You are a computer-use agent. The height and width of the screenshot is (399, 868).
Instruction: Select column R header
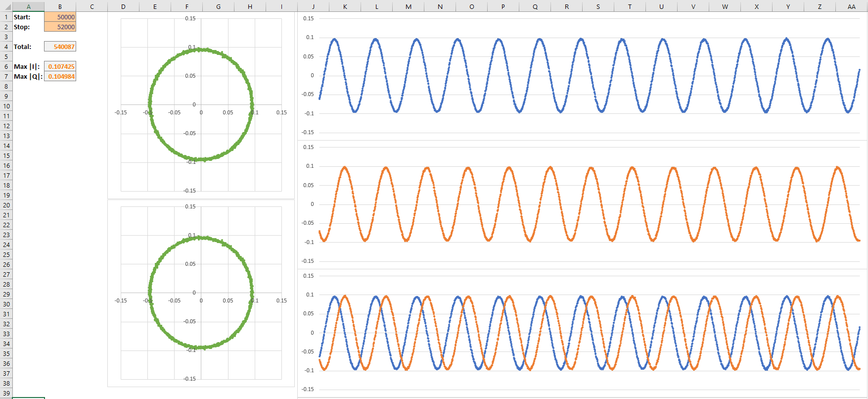[x=566, y=6]
